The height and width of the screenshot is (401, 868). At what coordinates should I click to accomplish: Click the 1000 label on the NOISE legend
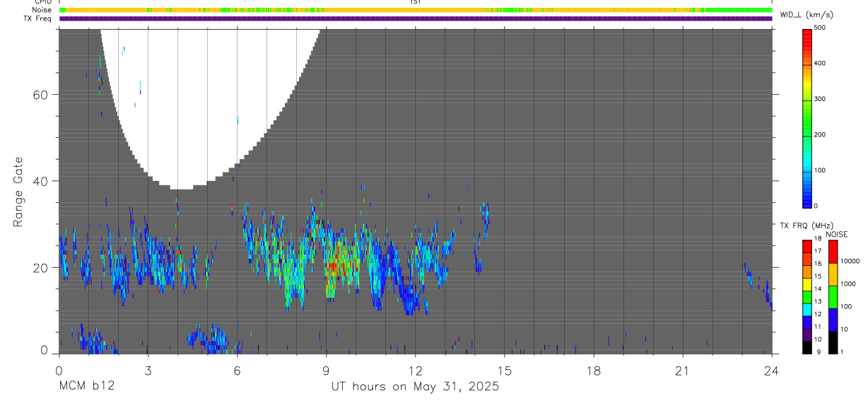point(848,284)
